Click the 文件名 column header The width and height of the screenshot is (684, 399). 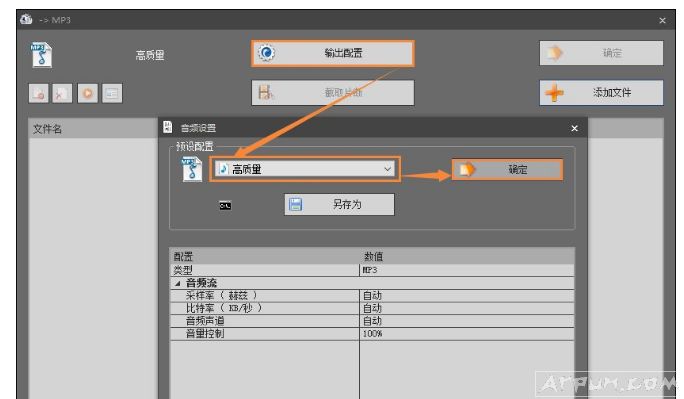(x=47, y=129)
